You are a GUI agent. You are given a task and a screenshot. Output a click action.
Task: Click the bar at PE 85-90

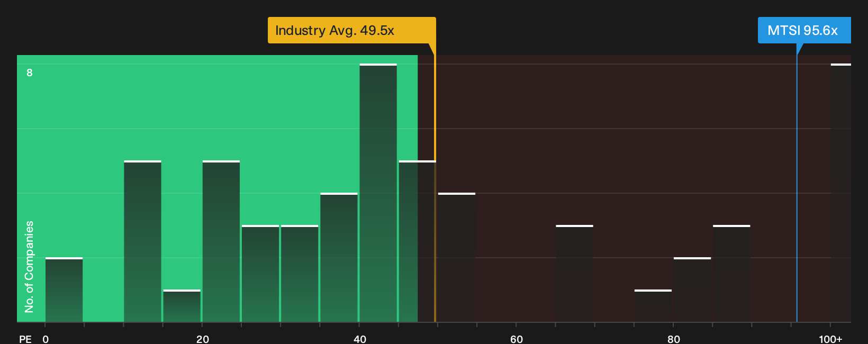[x=731, y=274]
